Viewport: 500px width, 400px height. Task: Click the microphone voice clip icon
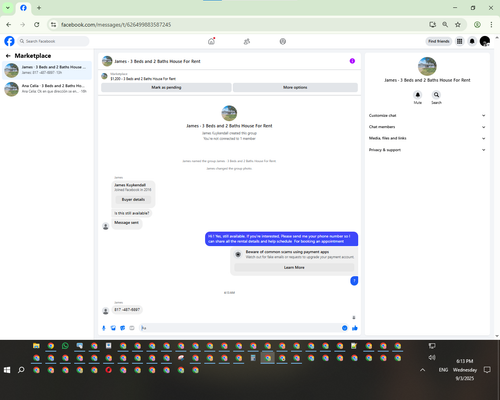pyautogui.click(x=104, y=328)
